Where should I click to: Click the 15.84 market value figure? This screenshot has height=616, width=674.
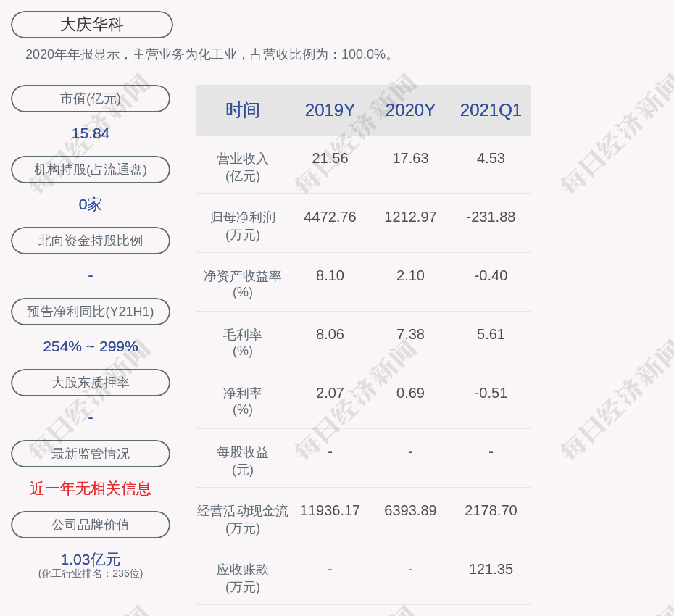tap(91, 133)
